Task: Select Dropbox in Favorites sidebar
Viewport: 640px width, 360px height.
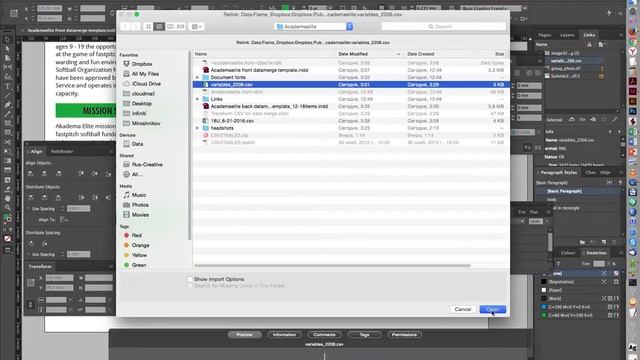Action: coord(142,64)
